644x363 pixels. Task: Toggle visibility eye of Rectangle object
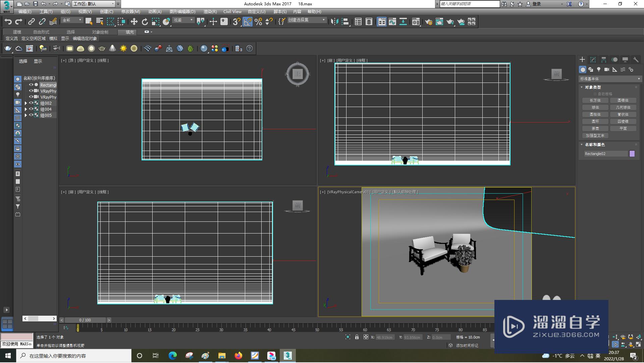click(x=31, y=85)
